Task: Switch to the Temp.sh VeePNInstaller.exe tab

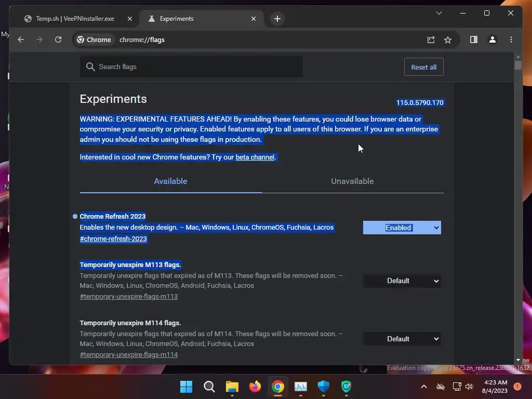Action: 75,19
